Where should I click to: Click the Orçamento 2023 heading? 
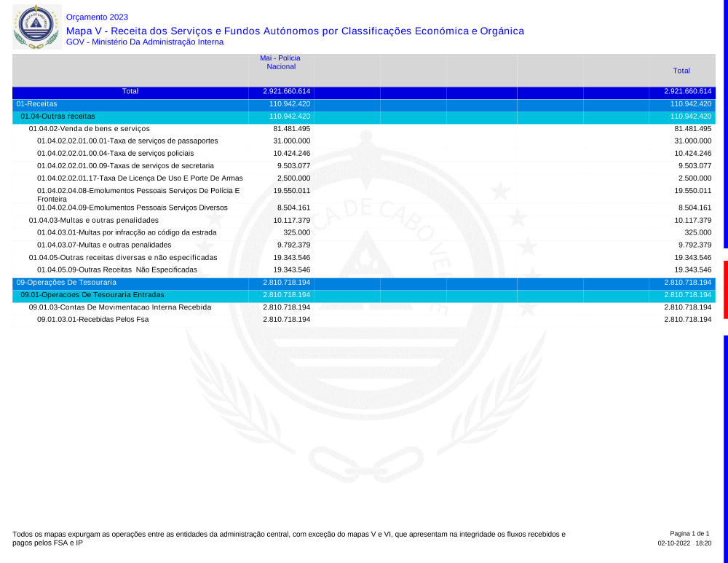point(96,17)
